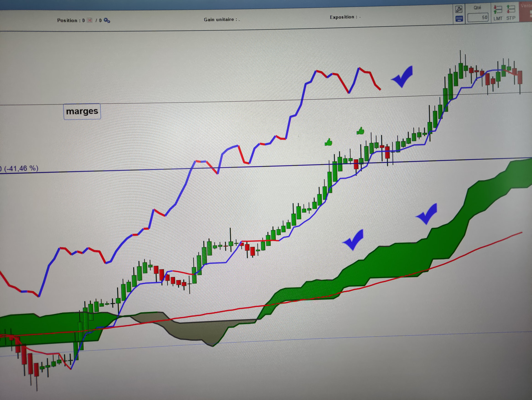Image resolution: width=532 pixels, height=400 pixels.
Task: Click the Qté label above quantity box
Action: point(477,8)
